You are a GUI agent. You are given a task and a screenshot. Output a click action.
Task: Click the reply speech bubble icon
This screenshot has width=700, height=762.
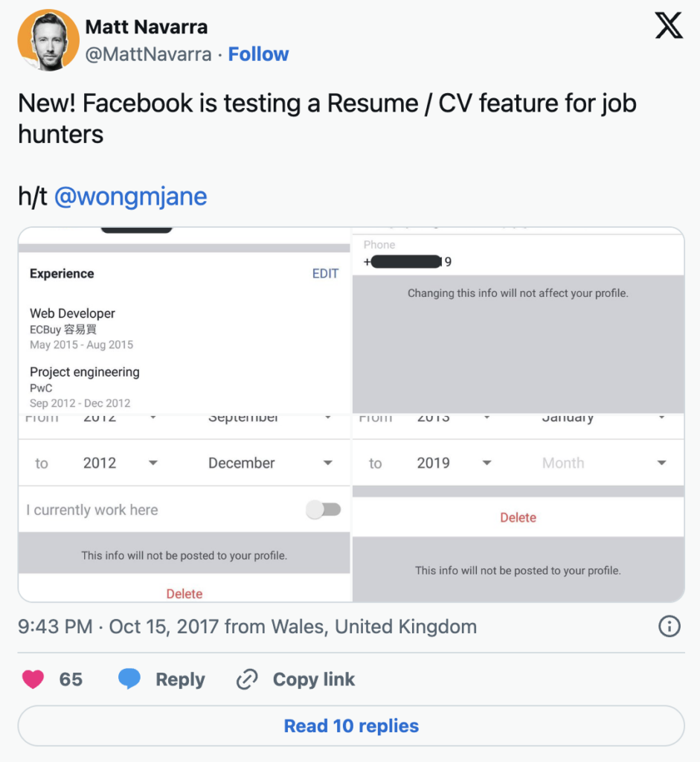click(129, 679)
